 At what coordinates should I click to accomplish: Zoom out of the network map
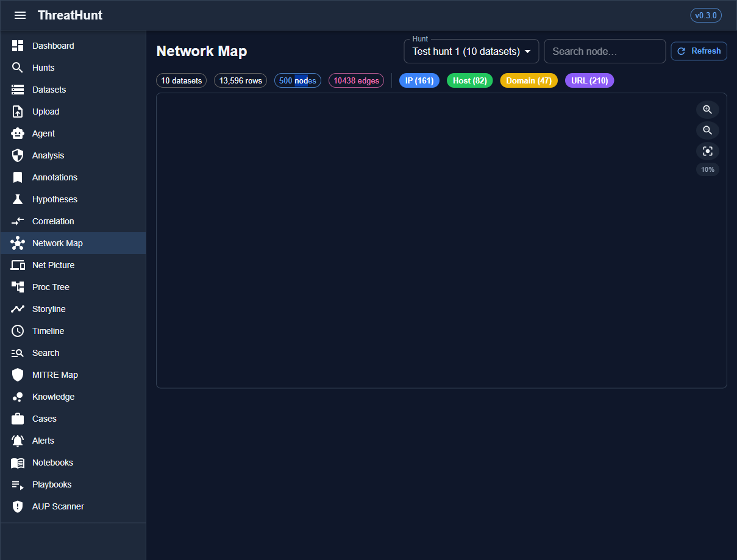tap(707, 130)
